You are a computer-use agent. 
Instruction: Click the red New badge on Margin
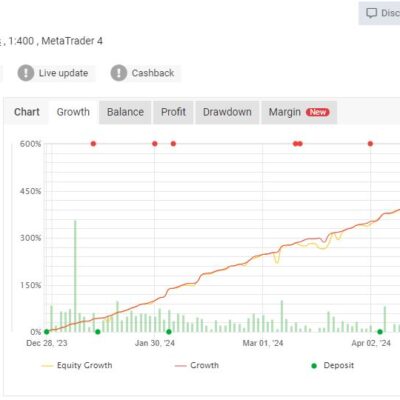318,112
